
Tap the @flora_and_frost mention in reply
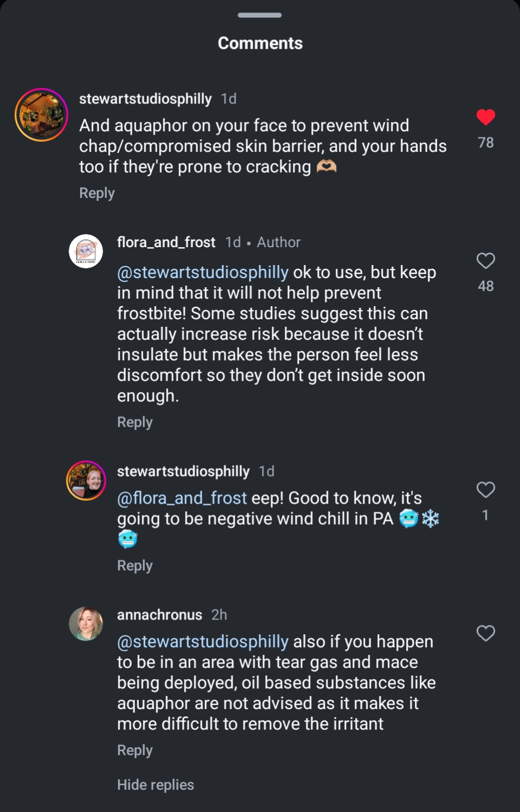pos(182,498)
